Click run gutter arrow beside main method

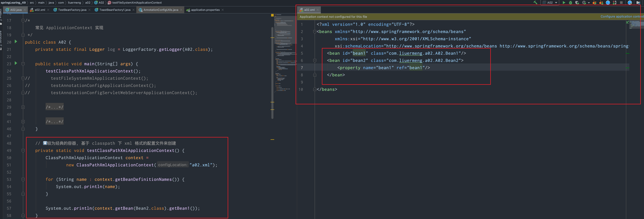click(x=16, y=63)
